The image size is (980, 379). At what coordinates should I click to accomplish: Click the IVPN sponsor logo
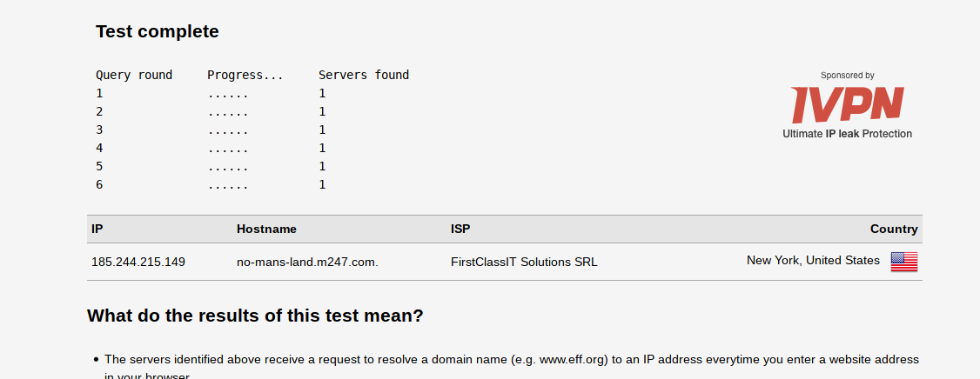tap(847, 105)
